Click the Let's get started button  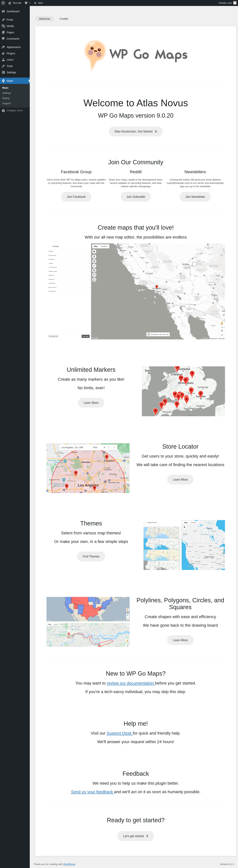point(136,836)
